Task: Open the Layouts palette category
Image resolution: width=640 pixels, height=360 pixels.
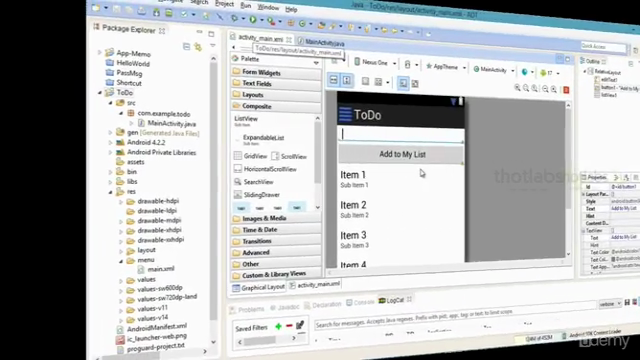Action: 276,95
